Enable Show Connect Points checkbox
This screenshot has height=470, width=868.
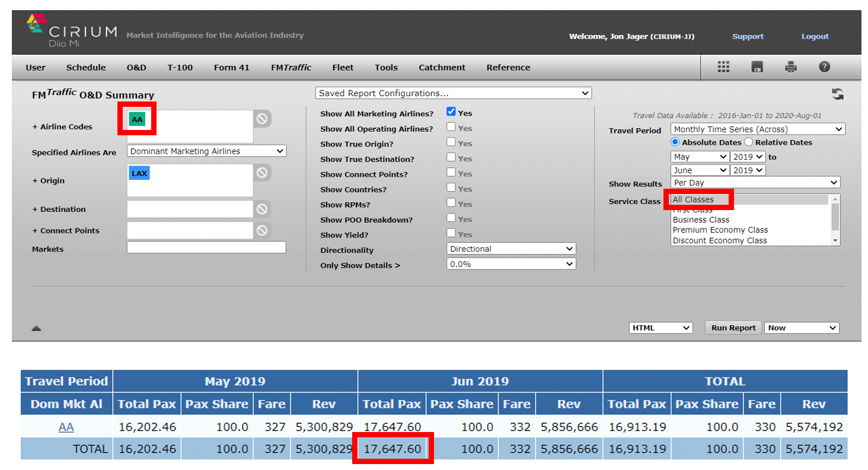[451, 172]
